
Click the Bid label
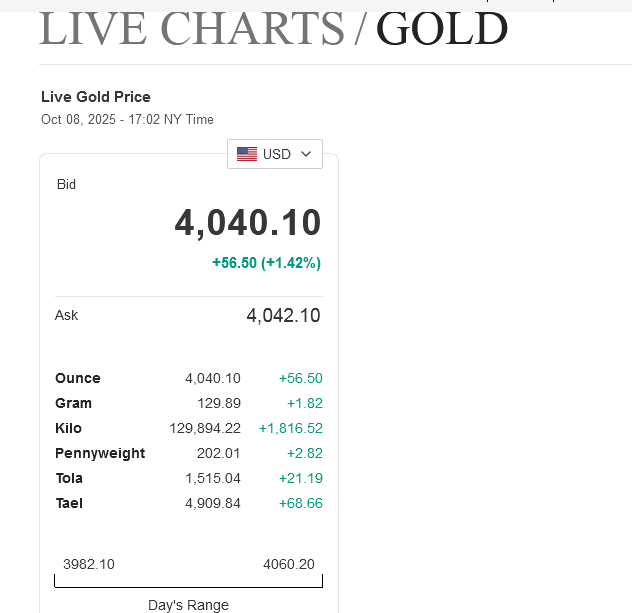[66, 185]
